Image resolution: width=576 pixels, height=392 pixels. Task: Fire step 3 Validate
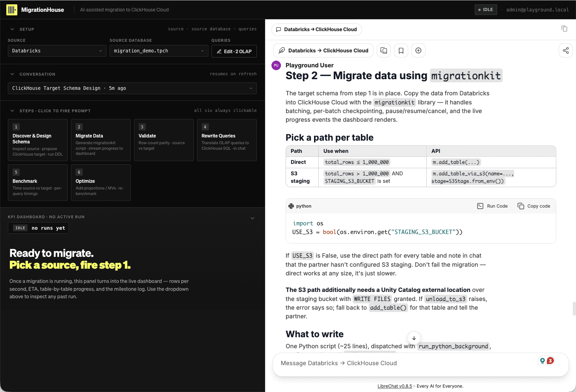(164, 140)
